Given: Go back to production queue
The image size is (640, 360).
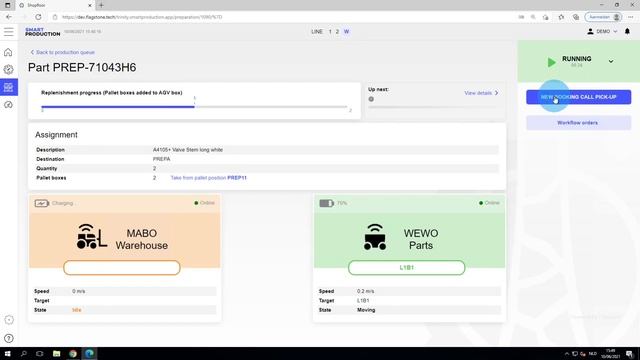Looking at the screenshot, I should [x=62, y=52].
